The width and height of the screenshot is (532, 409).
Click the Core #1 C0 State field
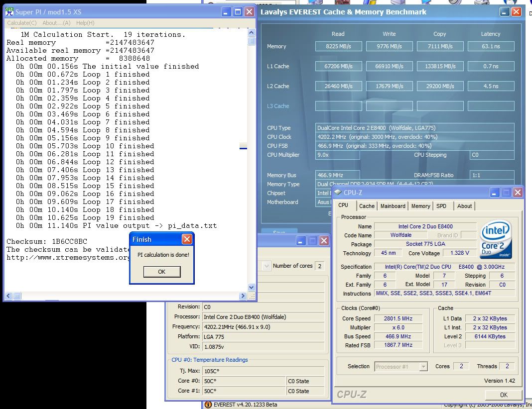tap(305, 391)
